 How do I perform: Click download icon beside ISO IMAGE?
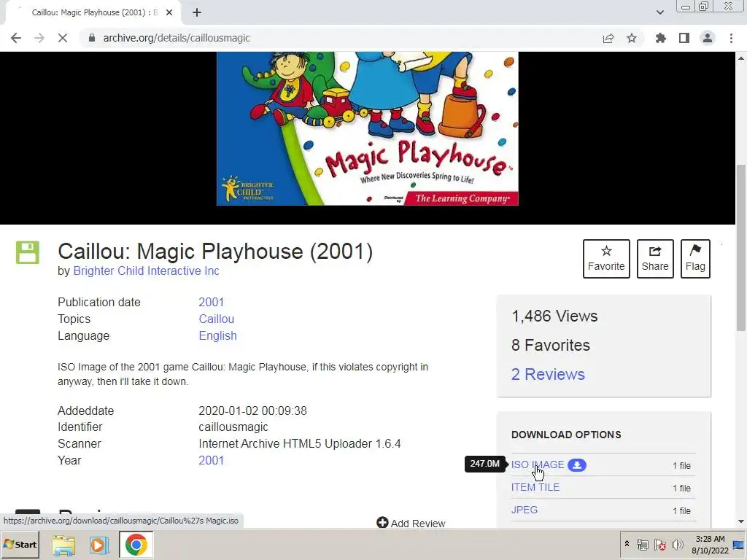577,465
